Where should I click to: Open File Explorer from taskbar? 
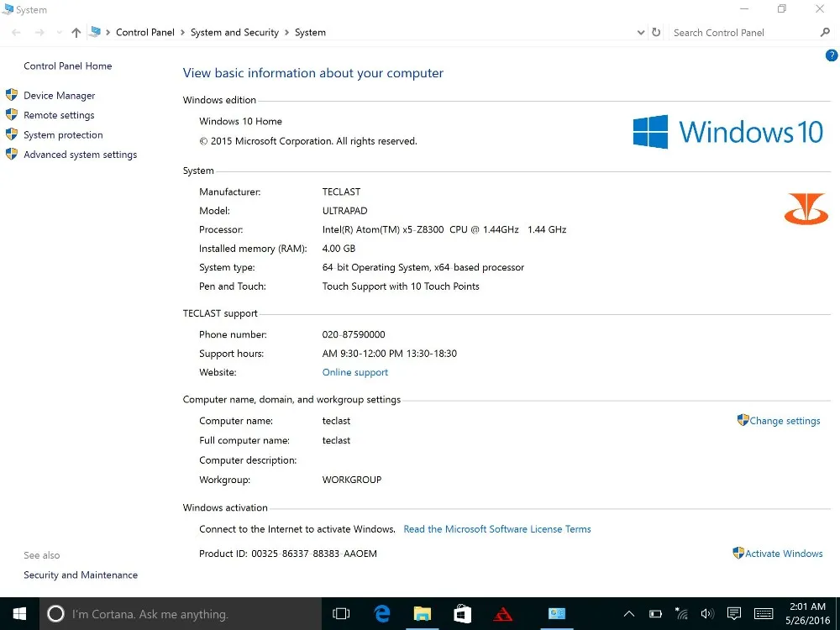(x=423, y=614)
